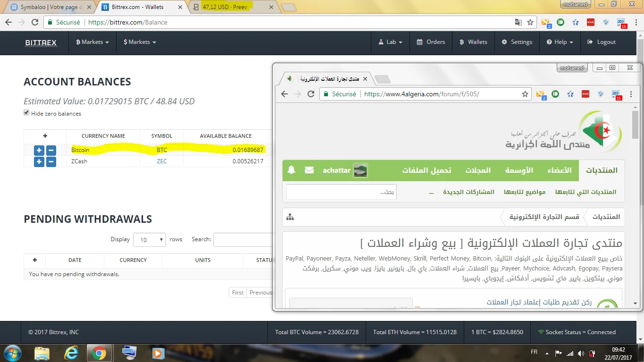644x362 pixels.
Task: Click shield extension icon in Bittrex window toolbar
Action: 606,22
